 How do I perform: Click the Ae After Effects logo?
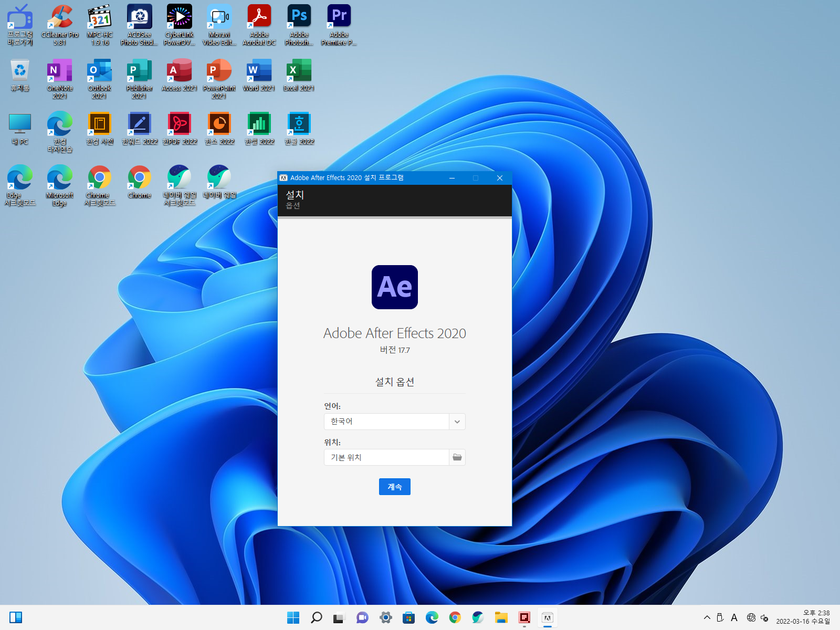395,287
